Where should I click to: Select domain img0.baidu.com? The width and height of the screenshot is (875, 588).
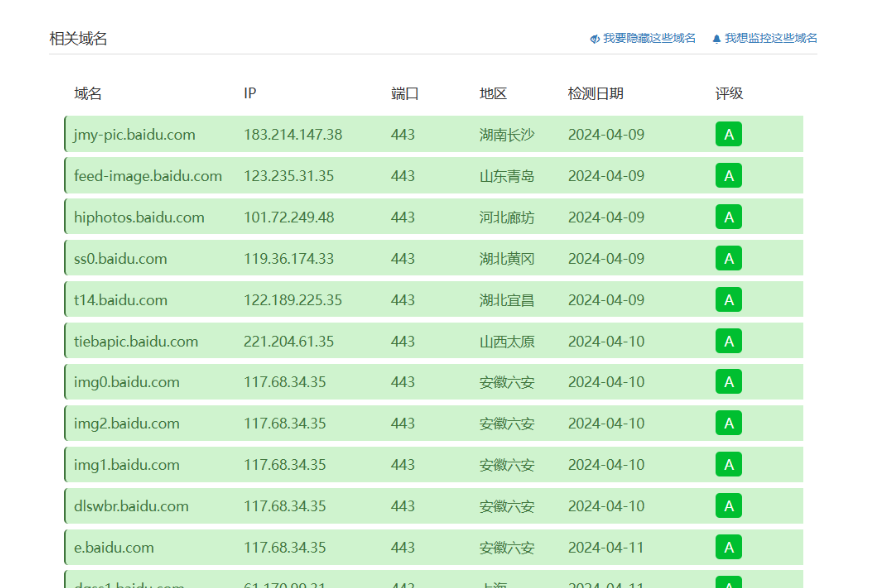tap(127, 382)
